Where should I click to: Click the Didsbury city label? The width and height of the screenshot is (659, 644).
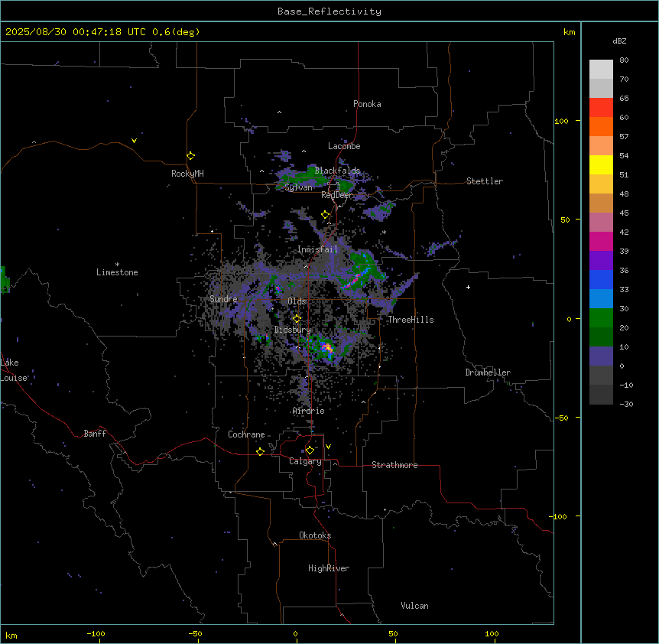[293, 330]
